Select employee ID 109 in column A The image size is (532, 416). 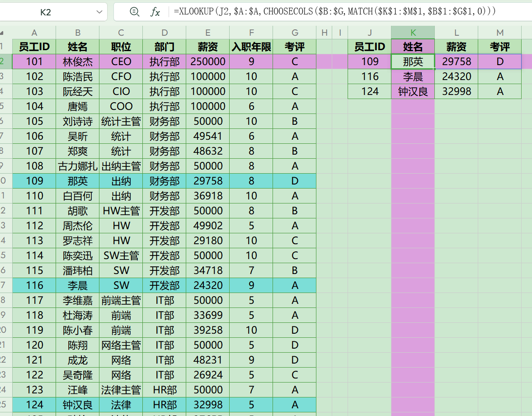click(x=34, y=181)
